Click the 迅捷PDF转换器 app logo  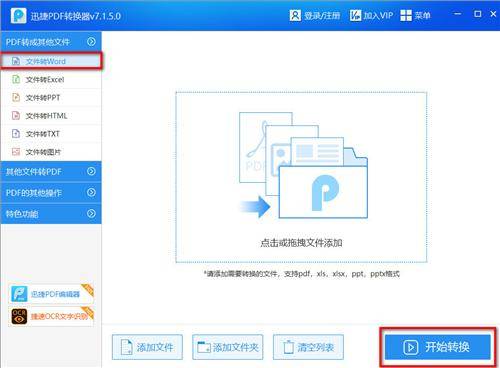[x=18, y=15]
